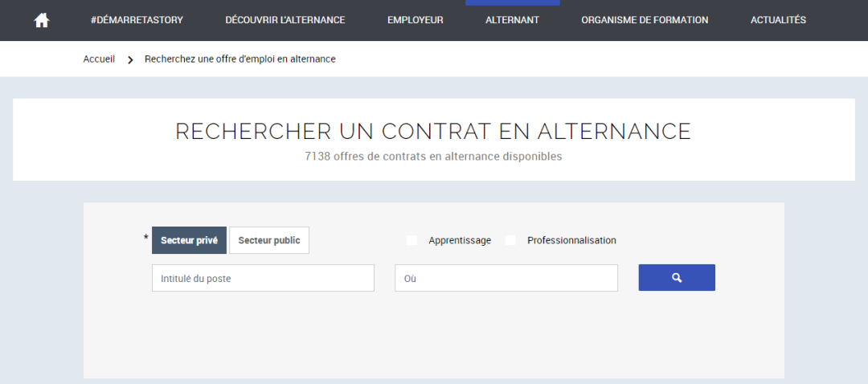Expand the Employeur navigation menu
868x384 pixels.
click(415, 20)
